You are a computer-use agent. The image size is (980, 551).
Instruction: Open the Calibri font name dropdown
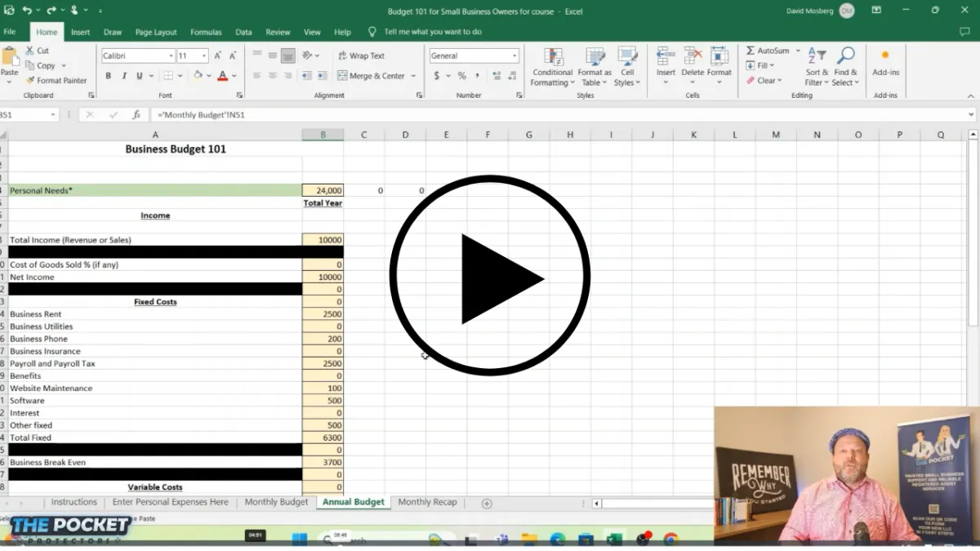coord(171,56)
